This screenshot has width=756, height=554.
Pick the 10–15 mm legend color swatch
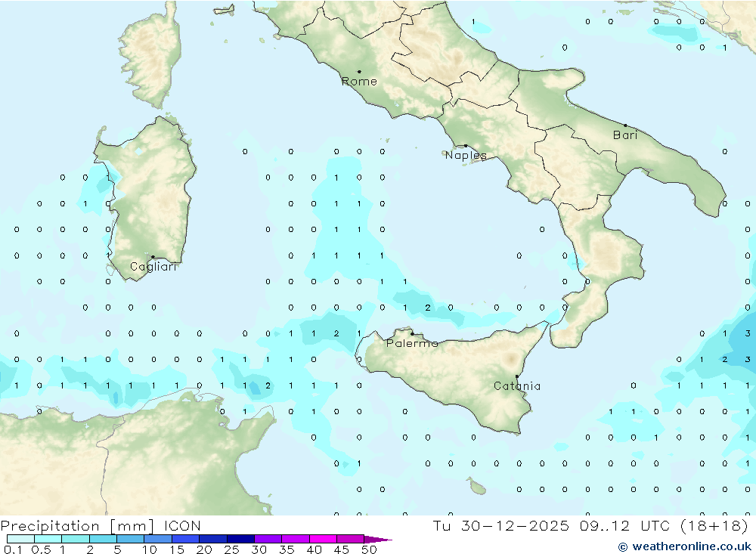(158, 539)
